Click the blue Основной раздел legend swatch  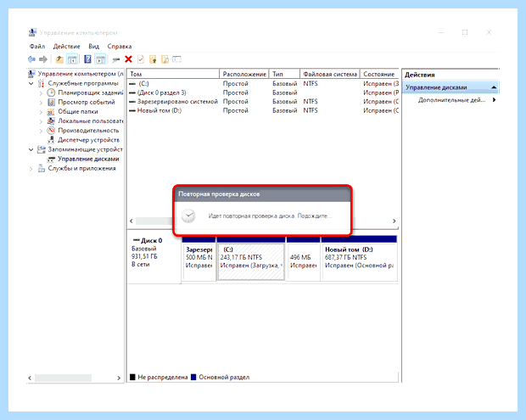(193, 378)
